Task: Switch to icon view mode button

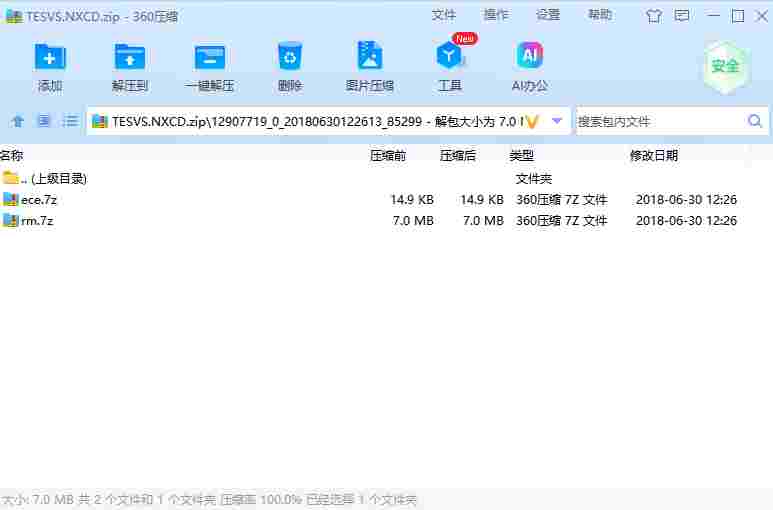Action: coord(44,121)
